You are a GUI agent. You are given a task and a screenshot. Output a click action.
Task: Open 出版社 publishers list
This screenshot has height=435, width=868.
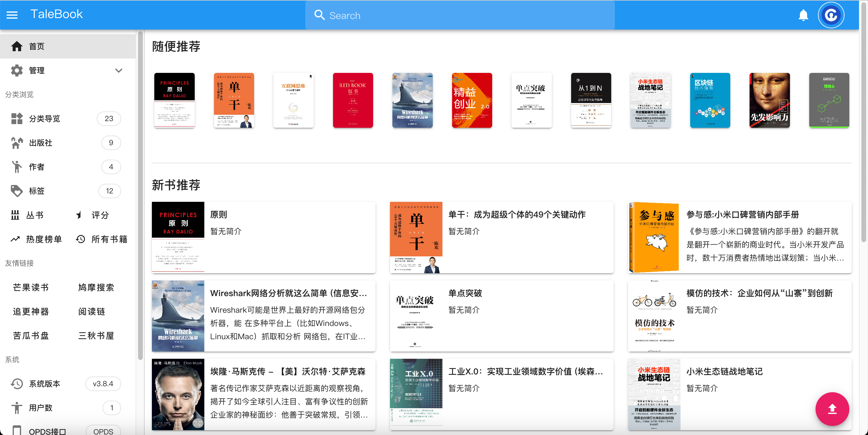pyautogui.click(x=68, y=143)
